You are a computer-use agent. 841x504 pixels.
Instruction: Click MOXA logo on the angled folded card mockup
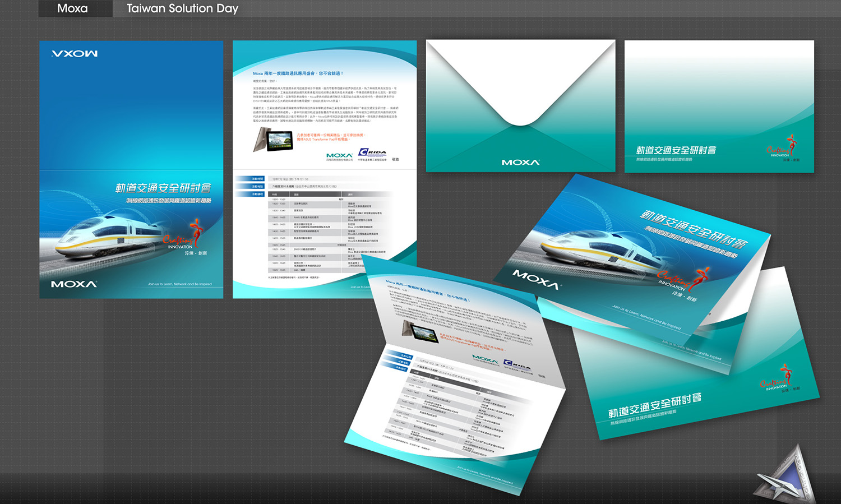click(537, 279)
